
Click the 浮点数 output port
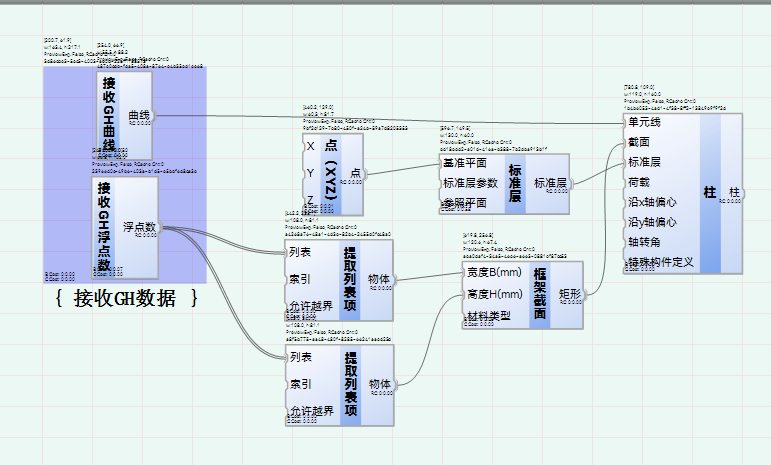coord(139,227)
